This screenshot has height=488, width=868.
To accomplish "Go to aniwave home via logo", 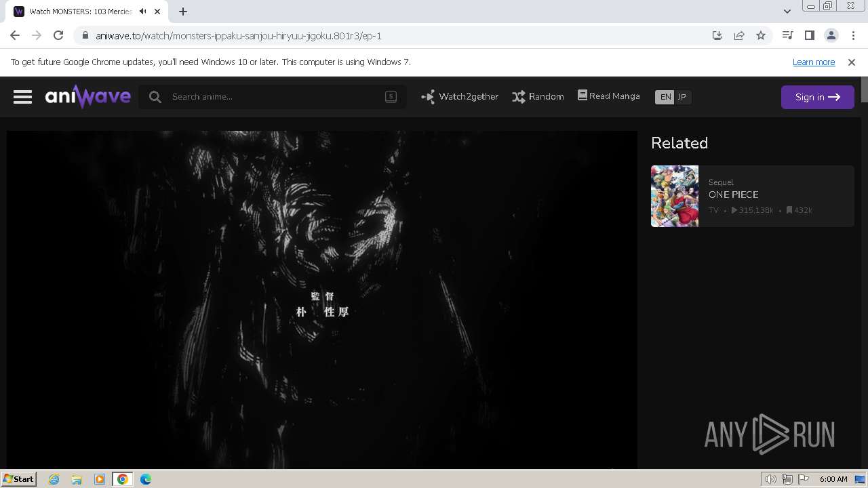I will pyautogui.click(x=87, y=97).
